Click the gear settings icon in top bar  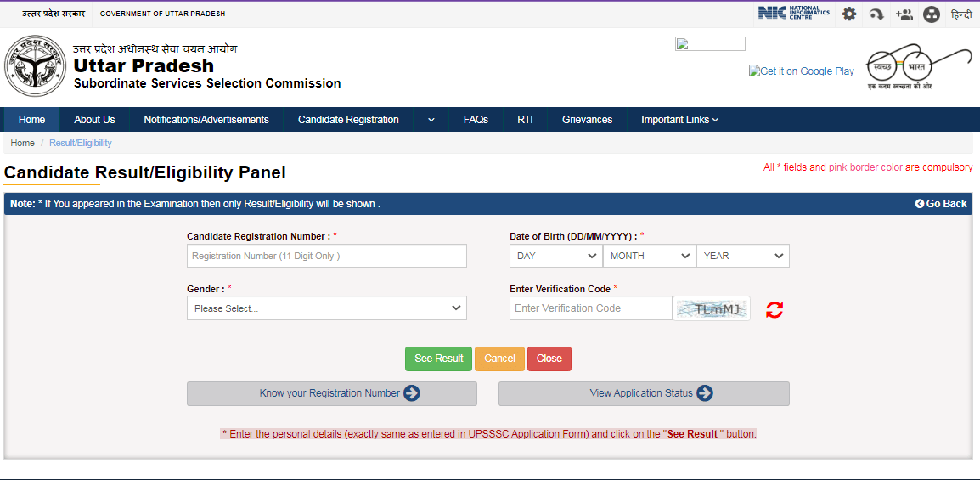[x=848, y=14]
